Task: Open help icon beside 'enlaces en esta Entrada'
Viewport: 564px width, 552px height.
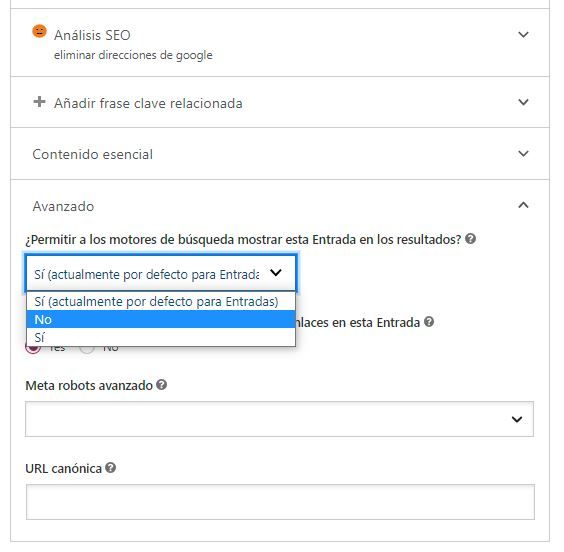Action: [429, 321]
